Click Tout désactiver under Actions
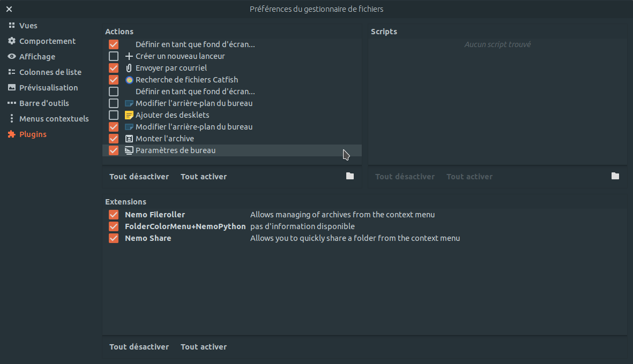 [139, 177]
